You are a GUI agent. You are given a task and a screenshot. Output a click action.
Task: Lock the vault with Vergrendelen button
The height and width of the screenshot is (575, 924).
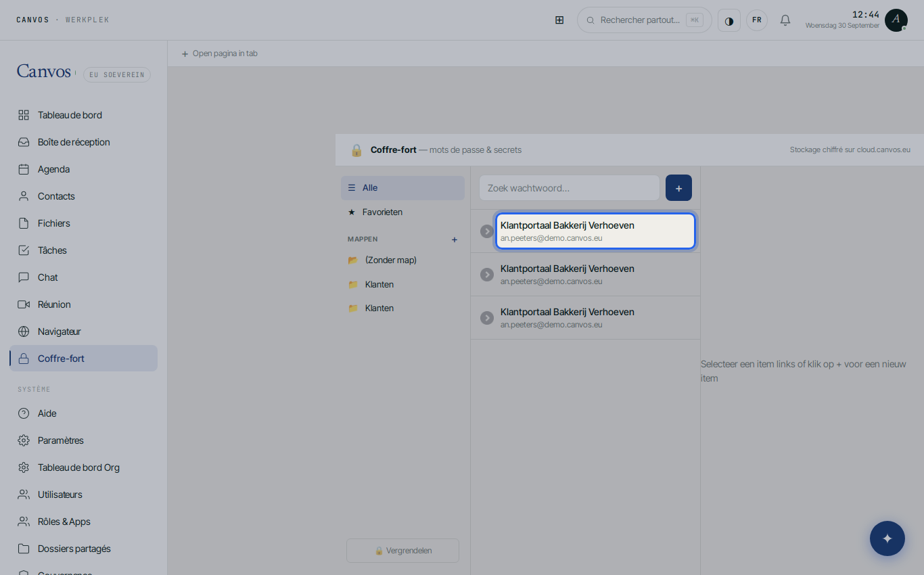(x=402, y=551)
